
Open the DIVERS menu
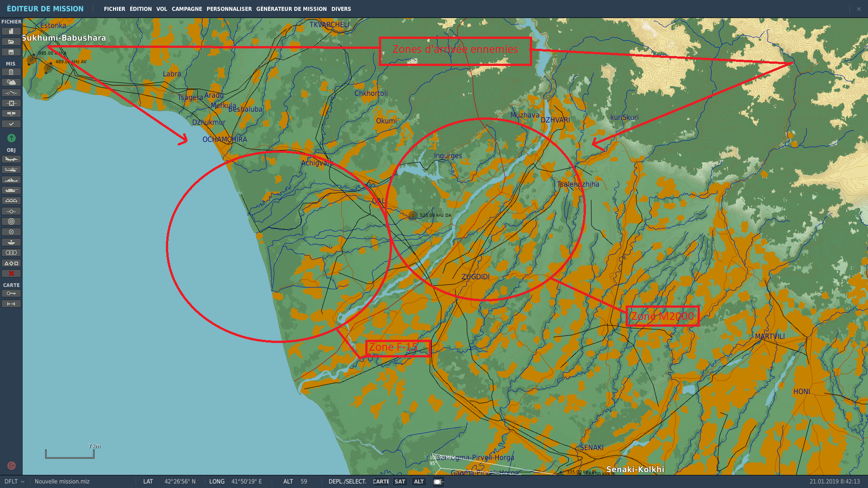(x=341, y=9)
